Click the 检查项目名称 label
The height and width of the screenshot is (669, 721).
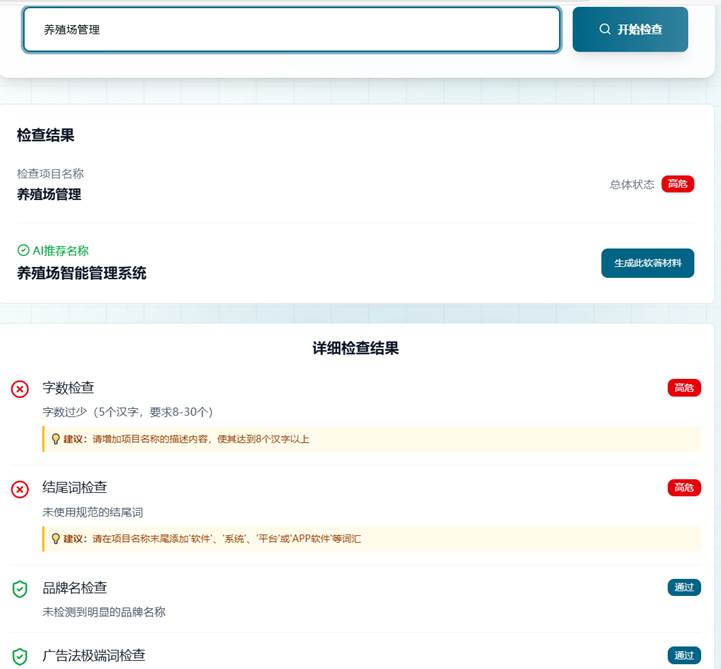(x=50, y=174)
